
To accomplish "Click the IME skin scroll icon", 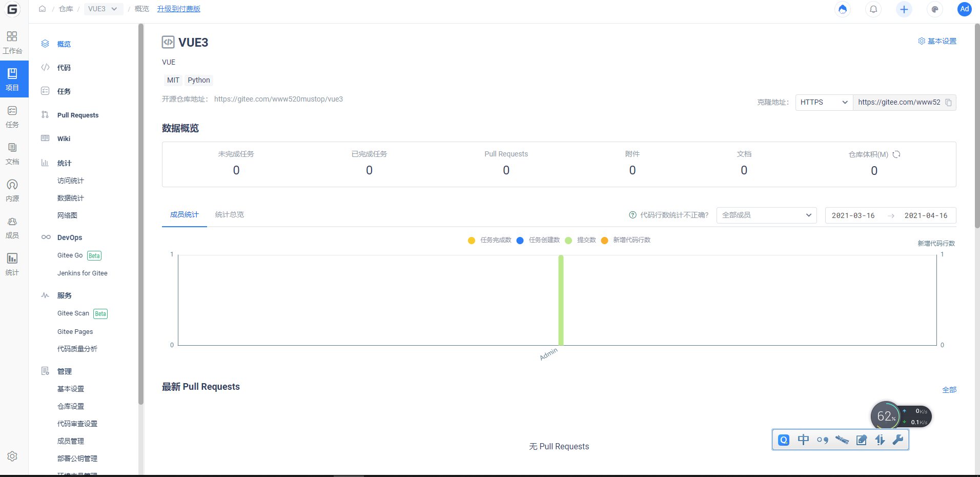I will click(842, 440).
